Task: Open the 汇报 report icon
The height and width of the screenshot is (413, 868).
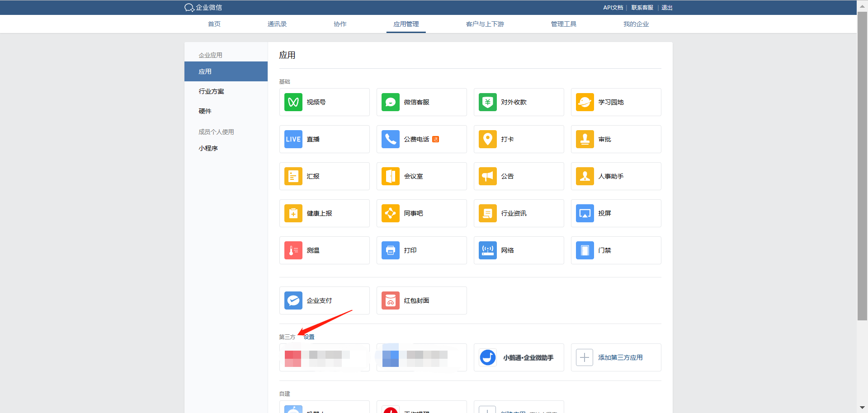Action: coord(293,176)
